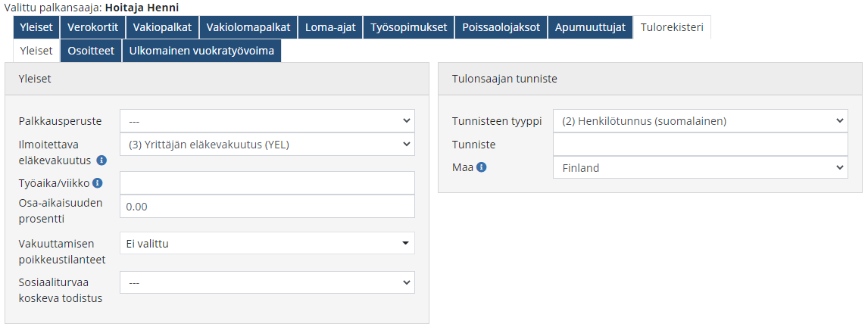
Task: Open the Maa country dropdown
Action: [700, 168]
